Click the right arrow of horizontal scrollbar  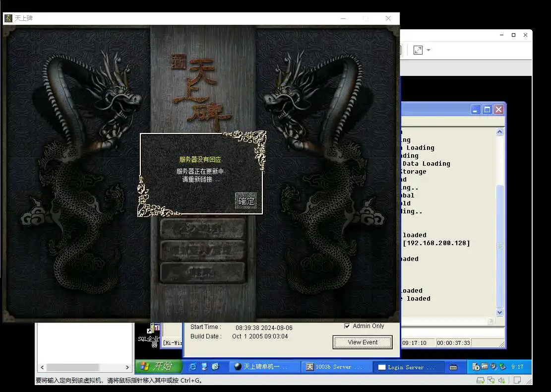pos(127,368)
